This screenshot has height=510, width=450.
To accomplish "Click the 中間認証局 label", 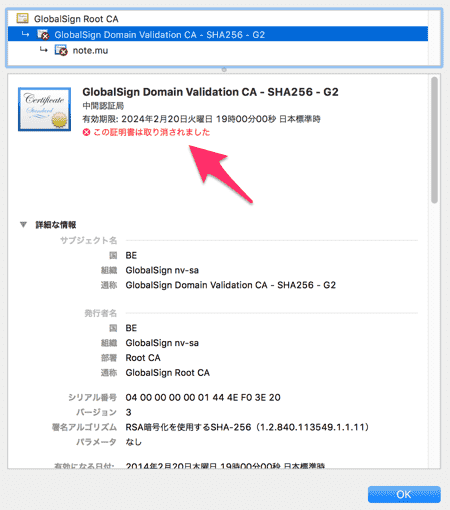I will point(103,106).
